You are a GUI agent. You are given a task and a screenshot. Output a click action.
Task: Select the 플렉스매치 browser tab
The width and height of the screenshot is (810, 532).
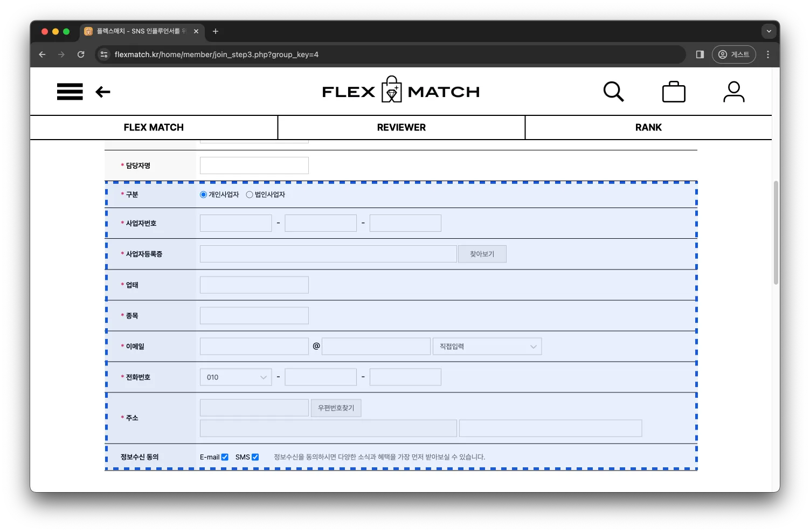pyautogui.click(x=142, y=31)
